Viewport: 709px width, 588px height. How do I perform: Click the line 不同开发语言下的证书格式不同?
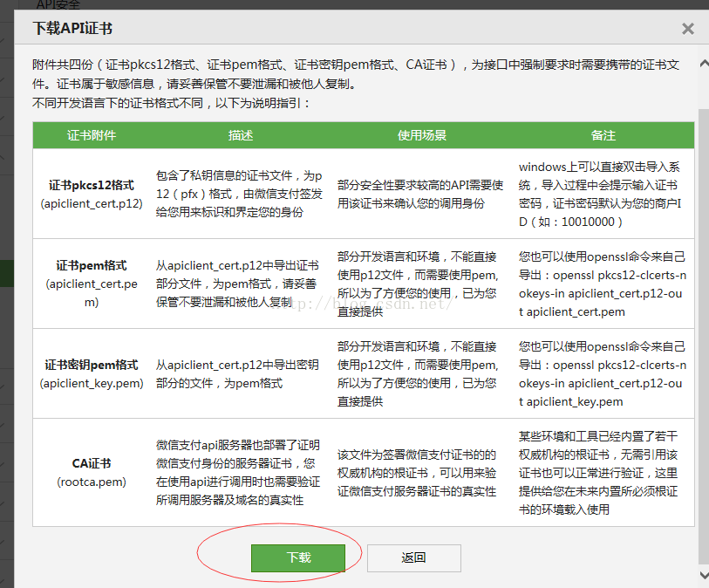click(172, 103)
